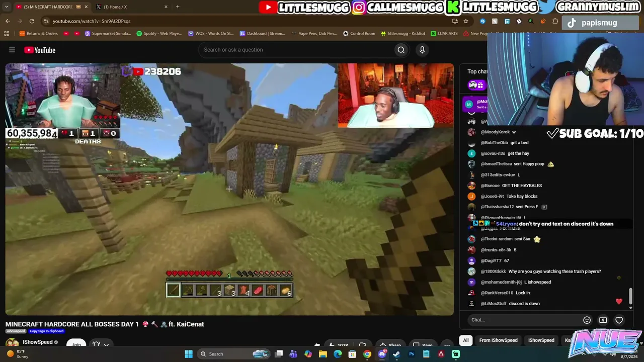Click the Windows taskbar Search box

[x=233, y=354]
